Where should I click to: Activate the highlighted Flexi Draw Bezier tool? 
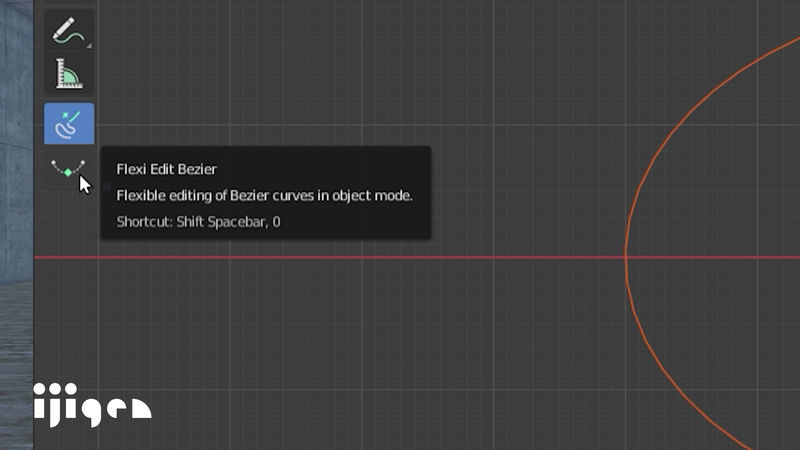[69, 123]
